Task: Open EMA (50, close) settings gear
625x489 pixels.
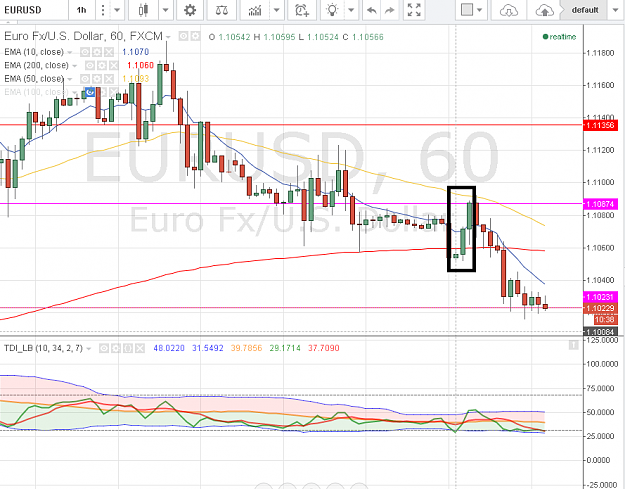Action: (96, 79)
